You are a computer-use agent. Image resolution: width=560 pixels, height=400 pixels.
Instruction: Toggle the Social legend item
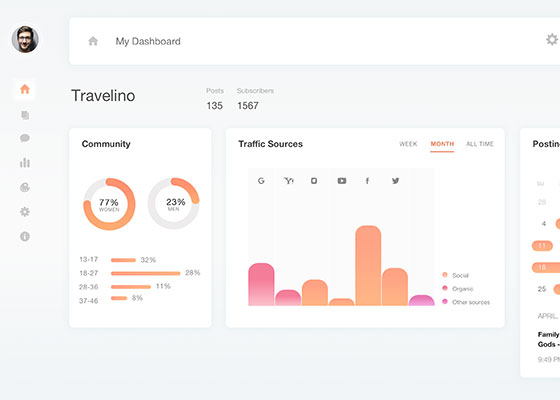(456, 275)
